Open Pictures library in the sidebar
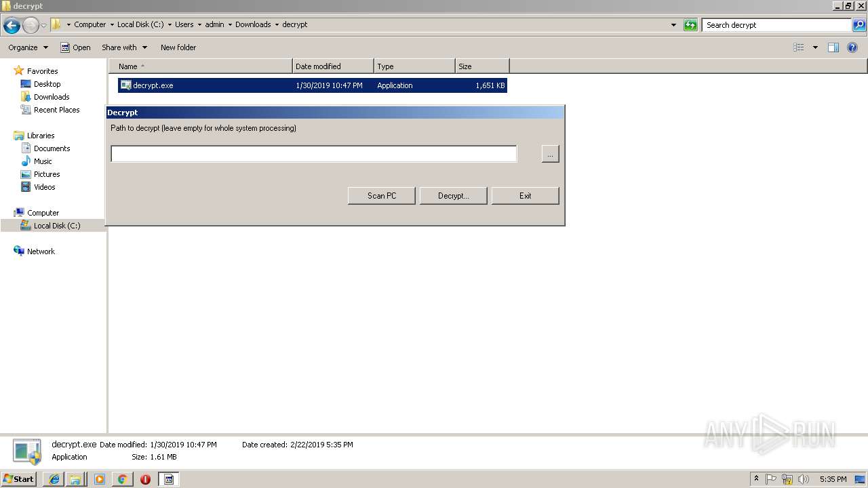Image resolution: width=868 pixels, height=488 pixels. 47,174
